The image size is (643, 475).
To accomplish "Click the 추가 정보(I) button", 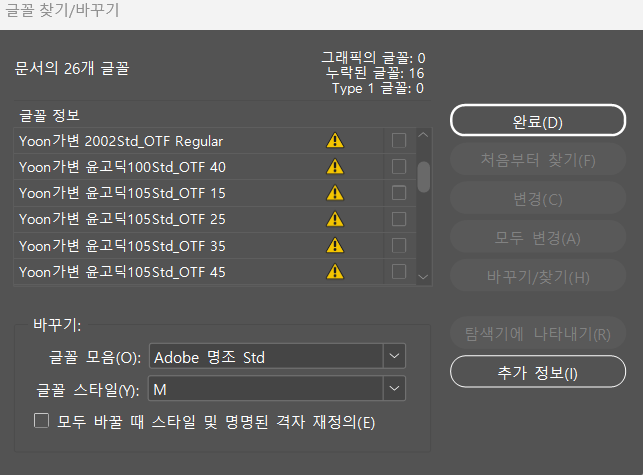I will click(x=538, y=372).
